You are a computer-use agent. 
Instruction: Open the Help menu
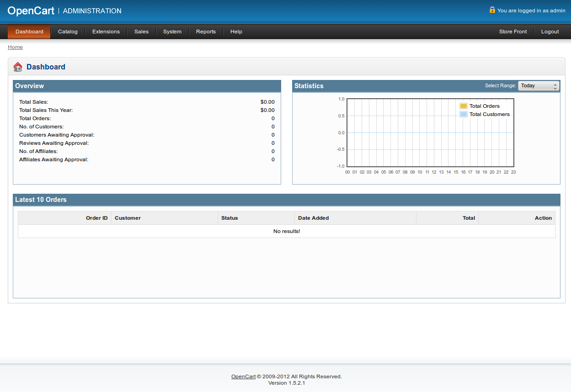click(x=236, y=32)
